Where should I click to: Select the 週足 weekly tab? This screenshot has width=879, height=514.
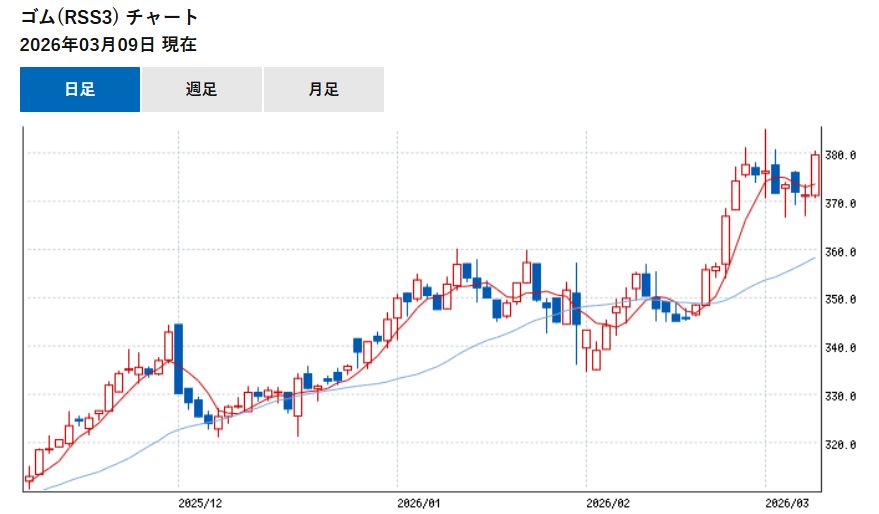201,89
